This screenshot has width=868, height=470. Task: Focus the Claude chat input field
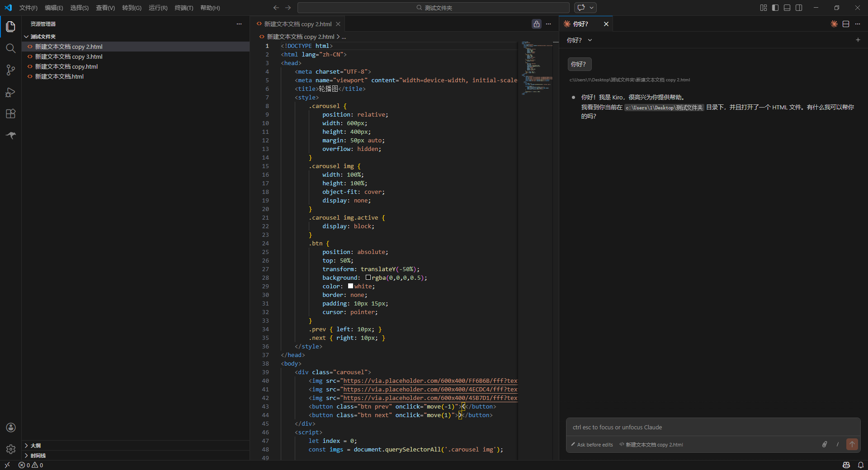coord(713,427)
